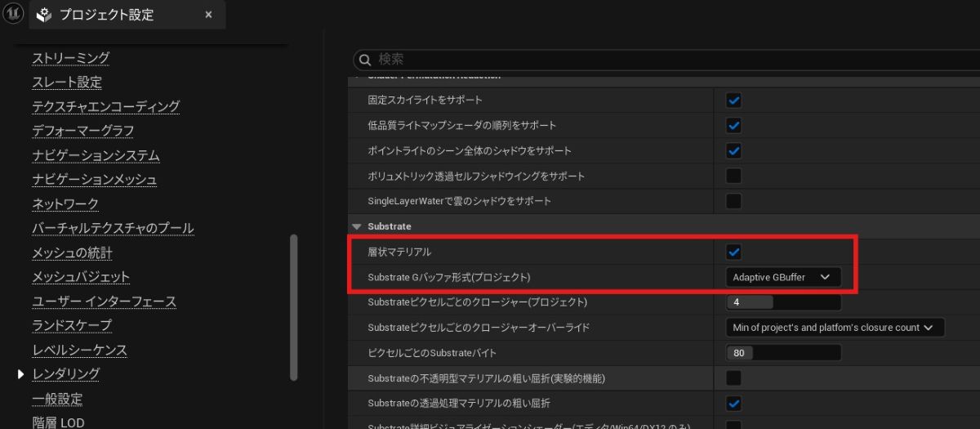
Task: Click the project settings tab icon
Action: click(x=44, y=15)
